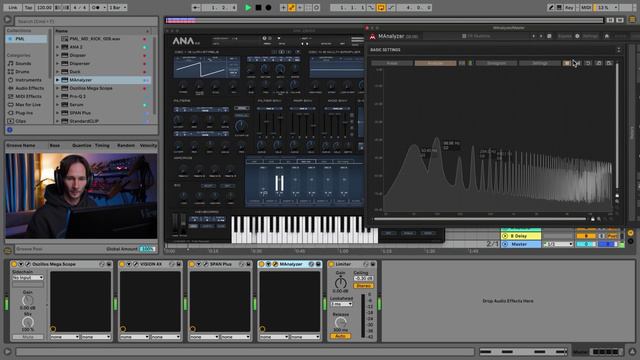Open SPAN Plus plugin window wrench icon
640x360 pixels.
(x=206, y=264)
